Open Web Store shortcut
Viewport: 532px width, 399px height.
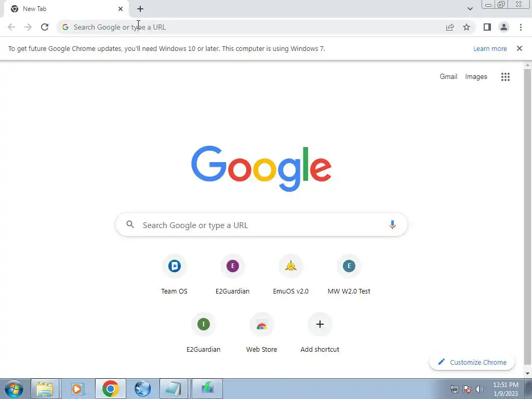click(x=262, y=332)
